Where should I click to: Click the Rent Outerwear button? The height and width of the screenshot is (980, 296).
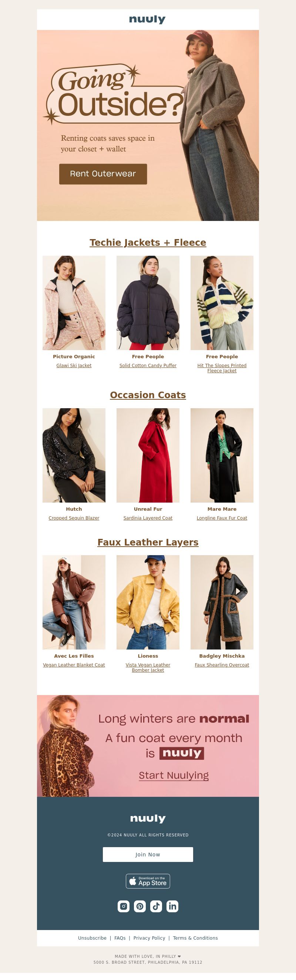point(103,174)
